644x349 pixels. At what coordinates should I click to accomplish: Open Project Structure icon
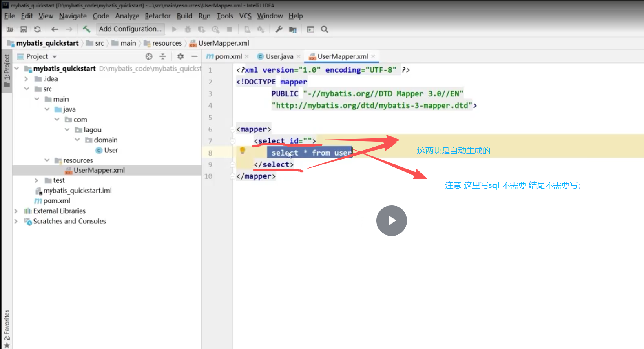click(293, 29)
